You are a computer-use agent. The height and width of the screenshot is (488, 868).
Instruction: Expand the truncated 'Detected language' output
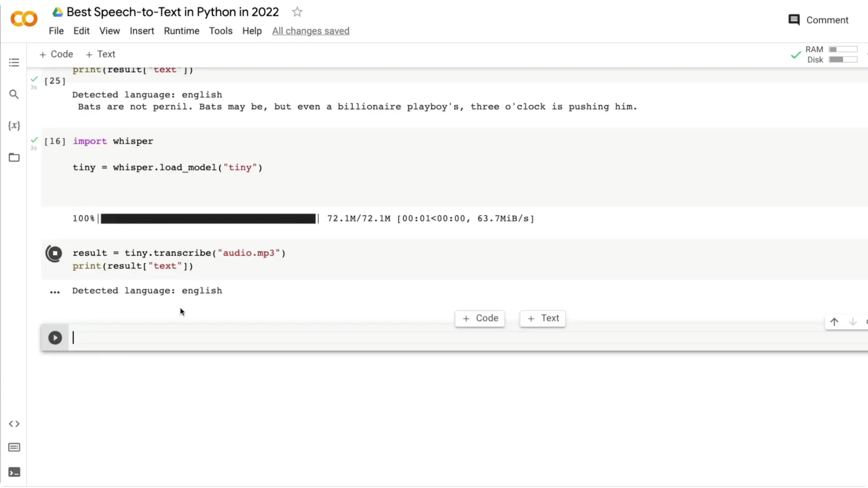54,292
